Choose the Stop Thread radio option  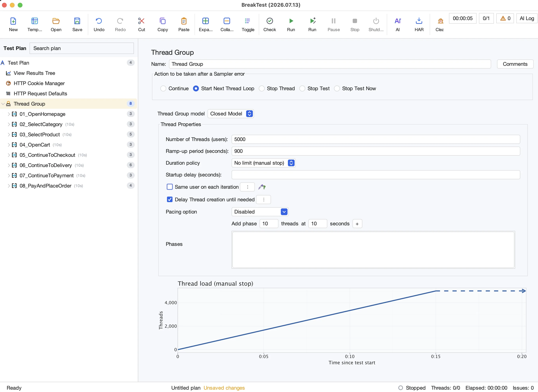pos(262,88)
